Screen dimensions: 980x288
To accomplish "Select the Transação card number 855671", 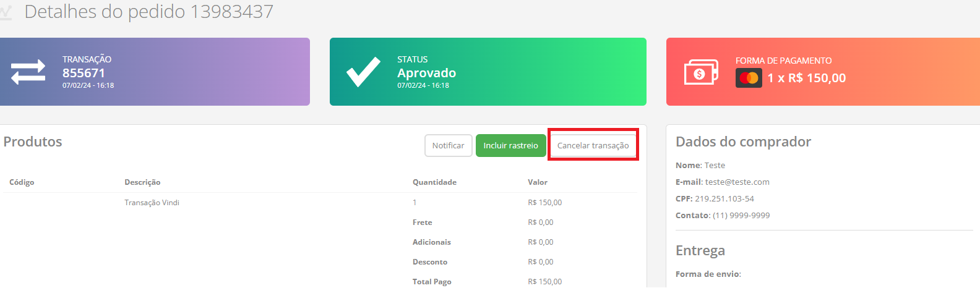I will coord(84,73).
